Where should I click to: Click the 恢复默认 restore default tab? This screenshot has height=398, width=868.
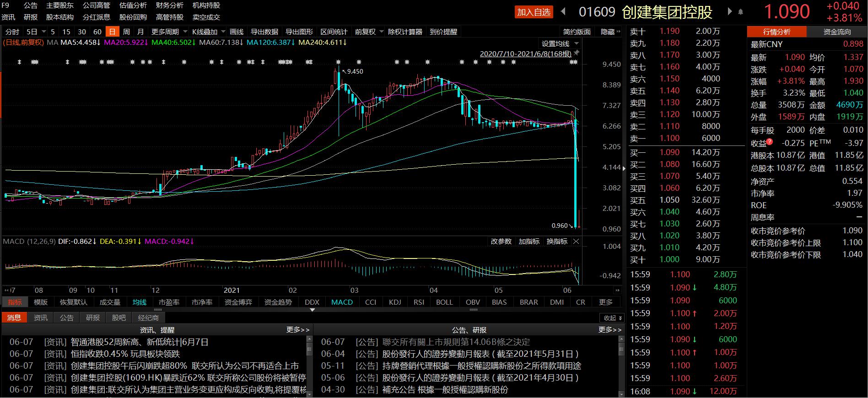[73, 302]
